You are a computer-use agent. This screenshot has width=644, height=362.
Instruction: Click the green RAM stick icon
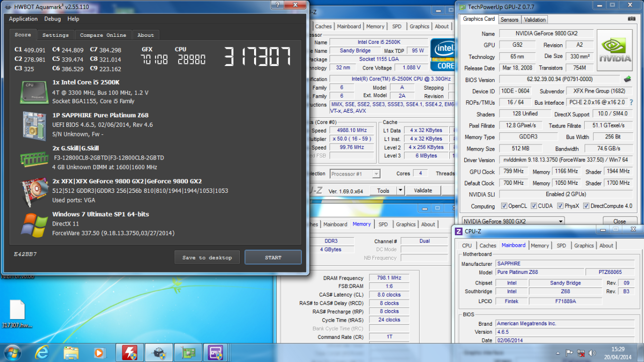coord(34,159)
